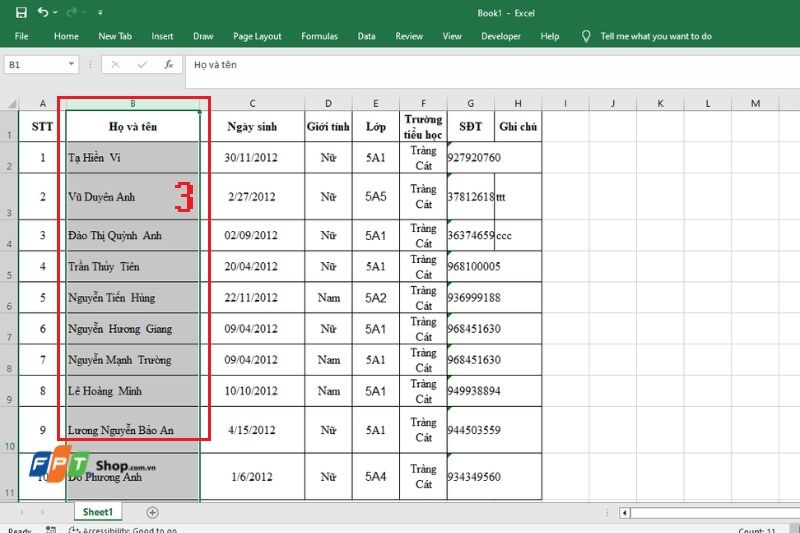Expand the Name Box dropdown arrow
This screenshot has height=533, width=800.
(x=71, y=64)
